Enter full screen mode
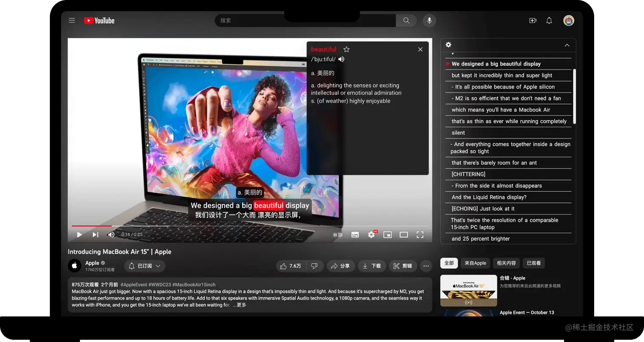Image resolution: width=644 pixels, height=342 pixels. [x=420, y=234]
